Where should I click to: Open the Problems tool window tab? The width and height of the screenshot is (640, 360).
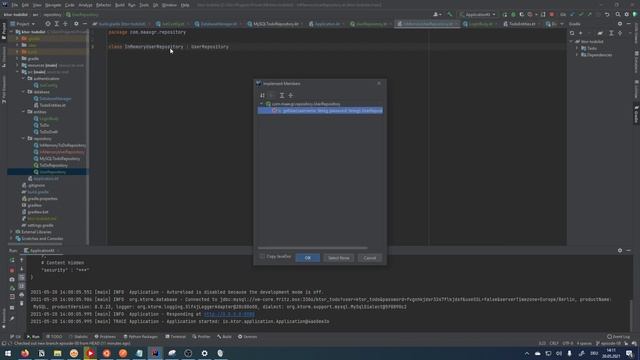pos(105,337)
